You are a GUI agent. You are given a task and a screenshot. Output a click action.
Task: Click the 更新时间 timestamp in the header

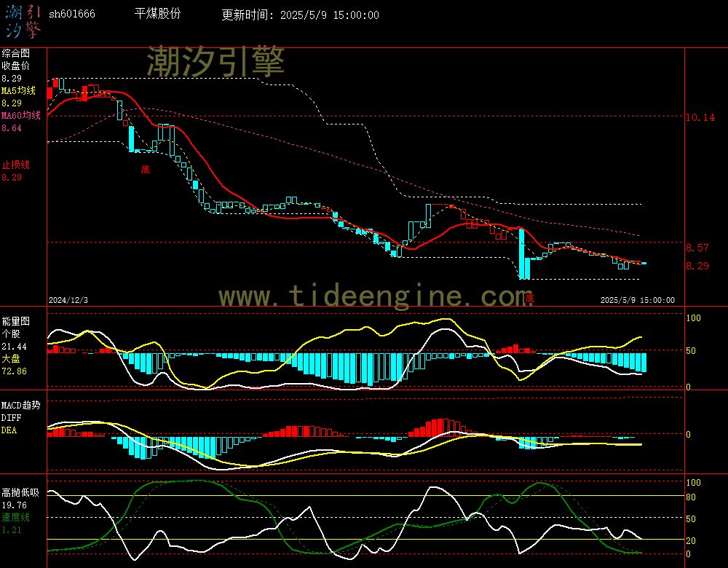300,15
